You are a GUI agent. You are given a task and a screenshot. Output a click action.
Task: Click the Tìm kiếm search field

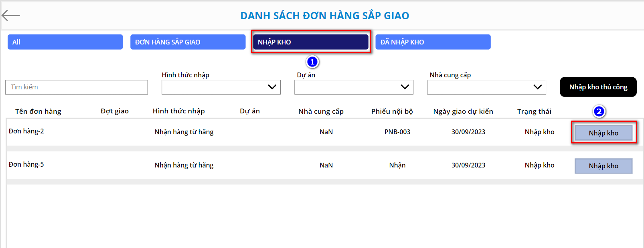(x=77, y=87)
